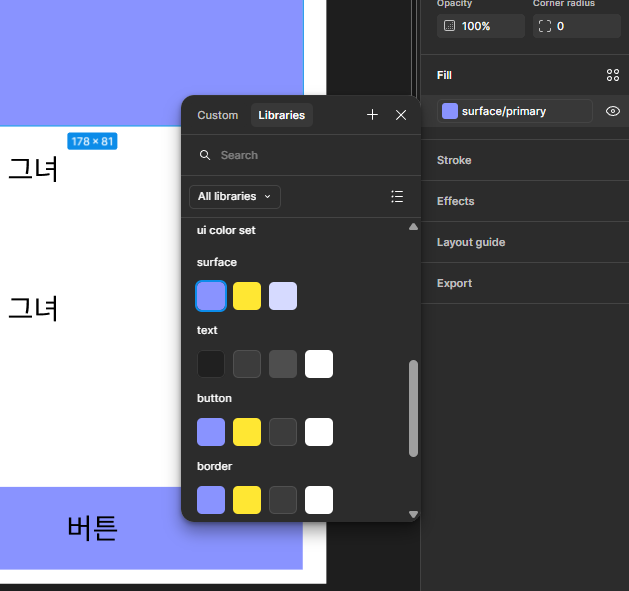The width and height of the screenshot is (629, 591).
Task: Click the Fill section header
Action: pyautogui.click(x=444, y=75)
